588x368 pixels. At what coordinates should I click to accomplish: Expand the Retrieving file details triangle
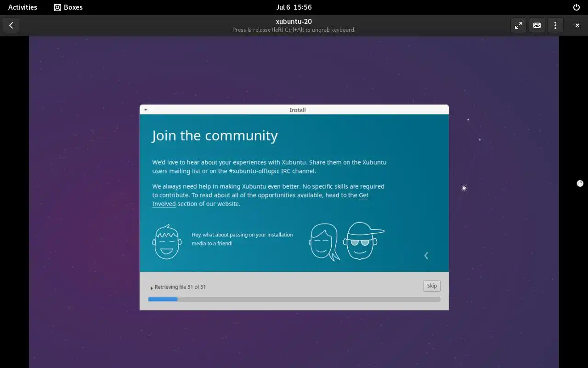point(152,288)
